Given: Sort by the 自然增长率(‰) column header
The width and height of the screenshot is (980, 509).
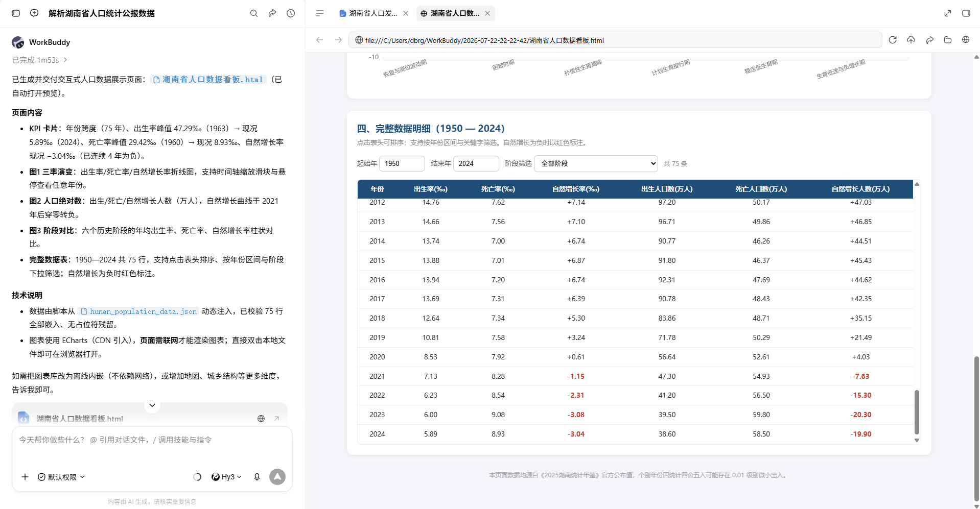Looking at the screenshot, I should click(576, 189).
